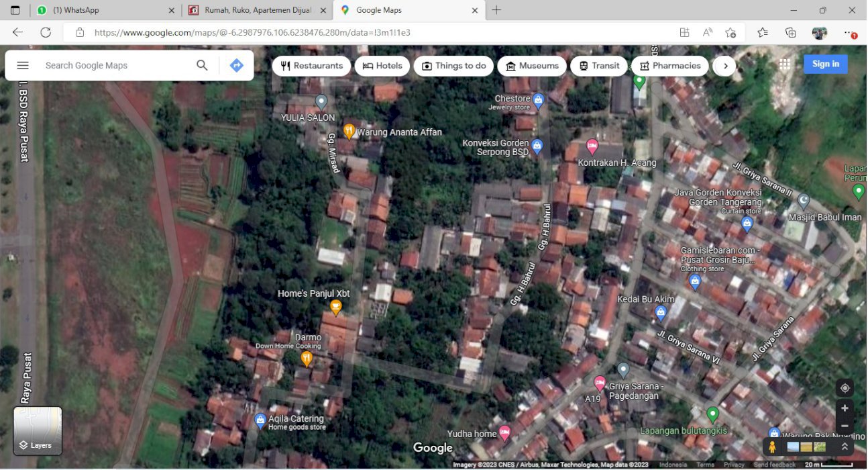Click in the Search Google Maps field

[114, 65]
